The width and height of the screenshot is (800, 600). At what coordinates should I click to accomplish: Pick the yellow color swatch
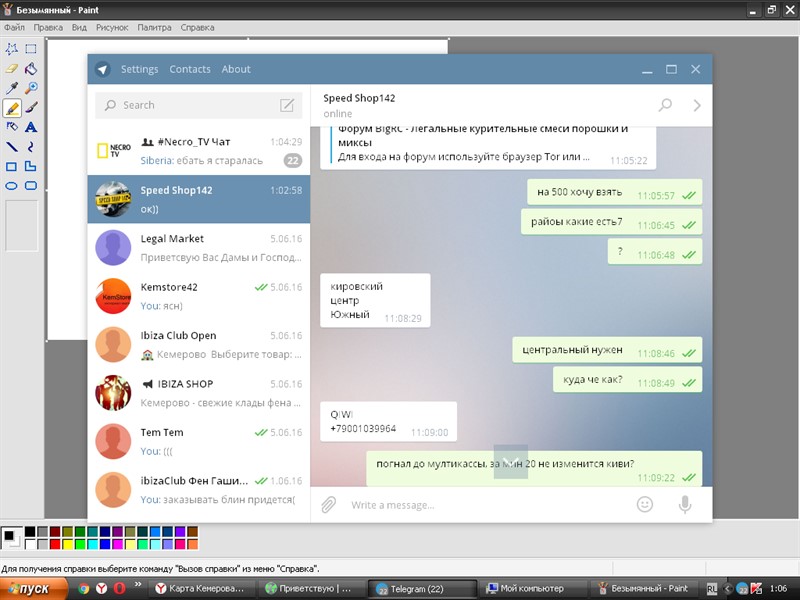[x=67, y=544]
